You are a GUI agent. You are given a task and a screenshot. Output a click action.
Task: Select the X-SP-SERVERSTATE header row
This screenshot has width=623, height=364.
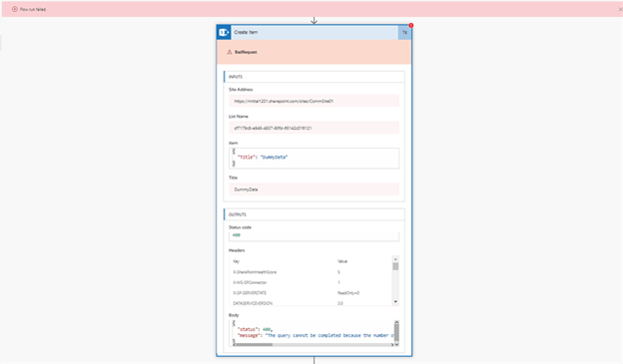click(311, 292)
